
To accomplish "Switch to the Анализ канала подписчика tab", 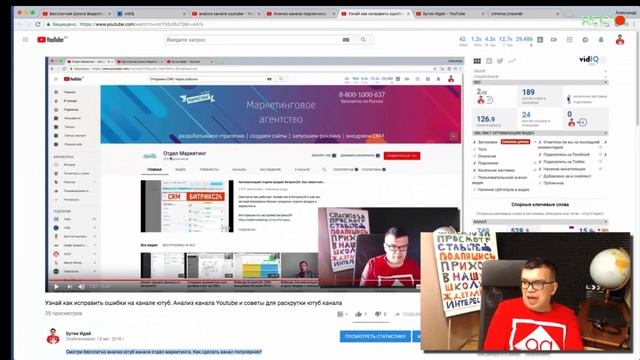I will [x=300, y=13].
